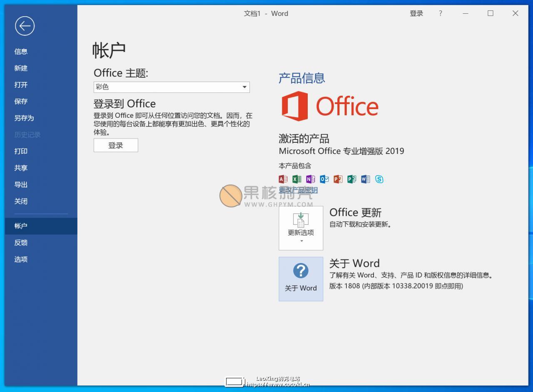The image size is (533, 392).
Task: Click the Excel app icon
Action: pos(297,179)
